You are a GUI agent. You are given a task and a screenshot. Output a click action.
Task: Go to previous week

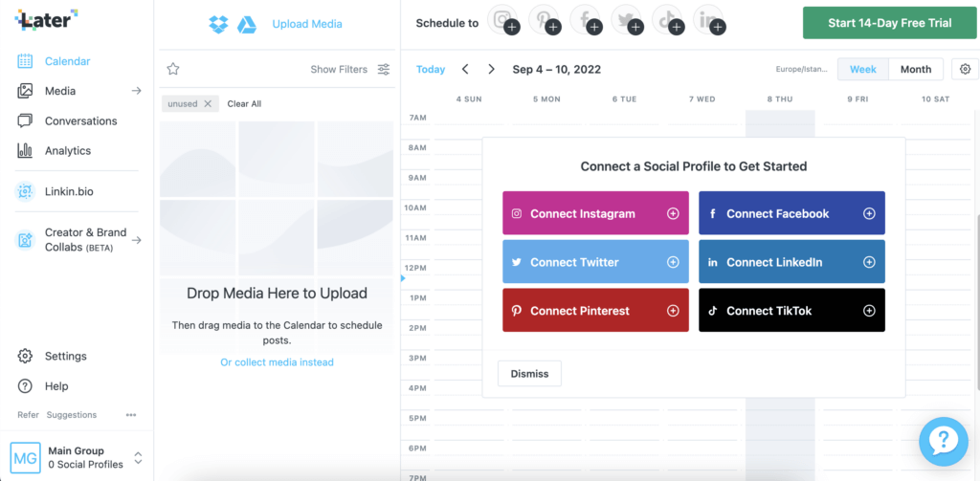tap(465, 70)
